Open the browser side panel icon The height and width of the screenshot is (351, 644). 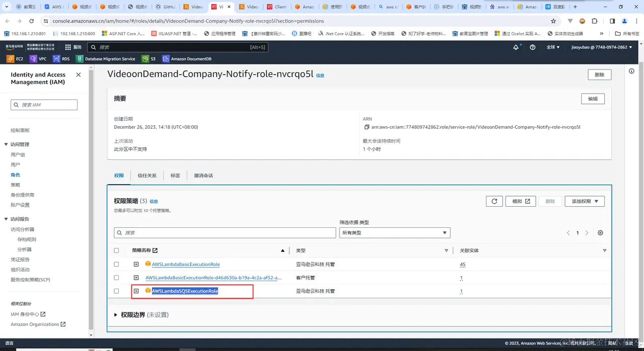612,21
